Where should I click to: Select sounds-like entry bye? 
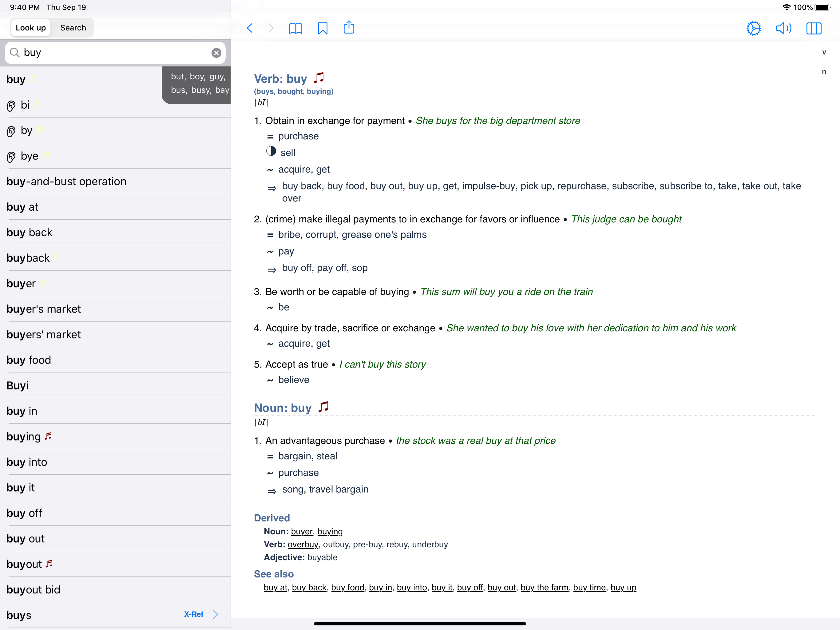pos(30,156)
